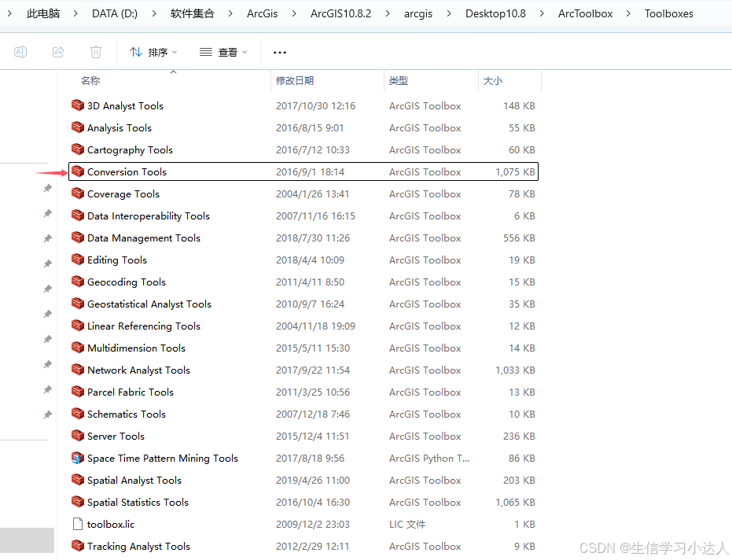The height and width of the screenshot is (560, 732).
Task: Click the Data Management Tools toolbox icon
Action: pos(78,237)
